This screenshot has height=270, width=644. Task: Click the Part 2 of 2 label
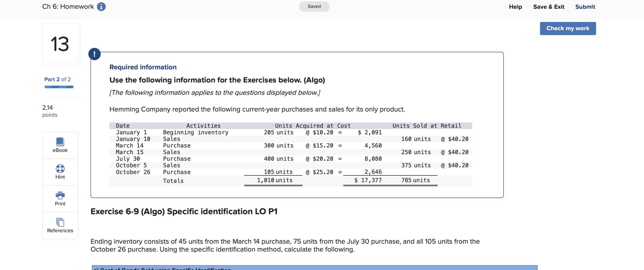tap(58, 79)
